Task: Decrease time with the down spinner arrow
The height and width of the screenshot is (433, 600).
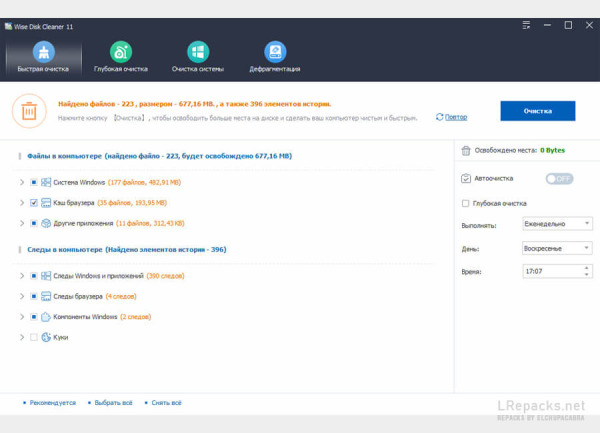Action: coord(587,274)
